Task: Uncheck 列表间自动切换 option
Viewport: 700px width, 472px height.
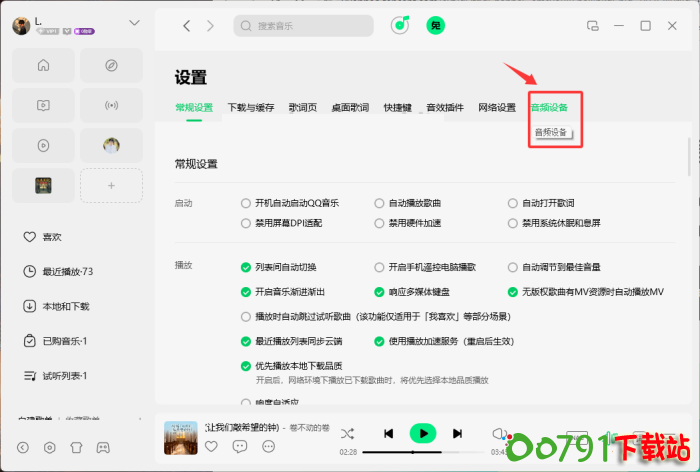Action: point(246,267)
